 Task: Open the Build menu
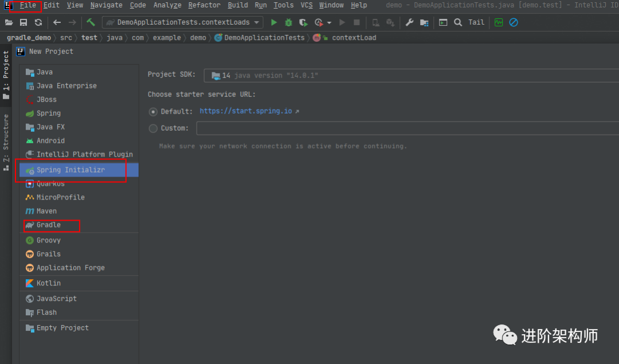click(x=238, y=5)
